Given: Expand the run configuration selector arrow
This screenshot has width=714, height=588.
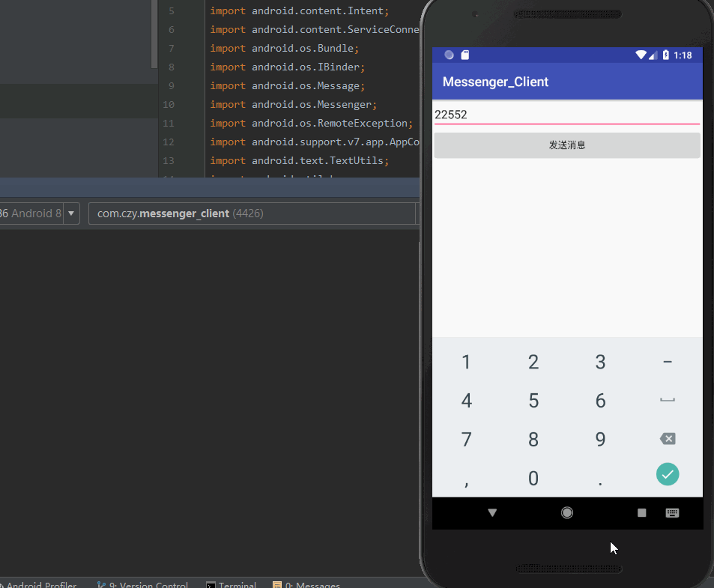Looking at the screenshot, I should (70, 213).
